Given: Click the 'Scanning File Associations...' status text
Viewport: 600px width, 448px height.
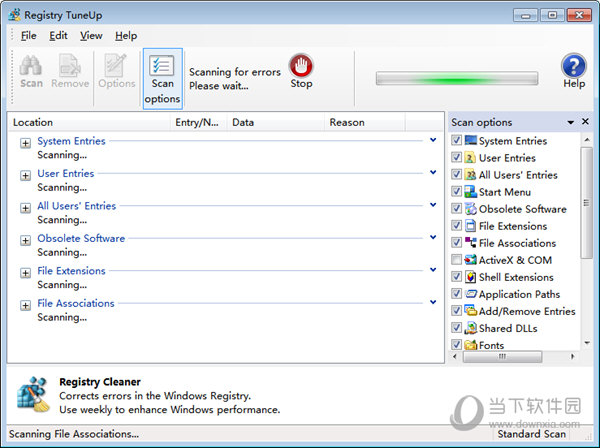Looking at the screenshot, I should tap(74, 434).
